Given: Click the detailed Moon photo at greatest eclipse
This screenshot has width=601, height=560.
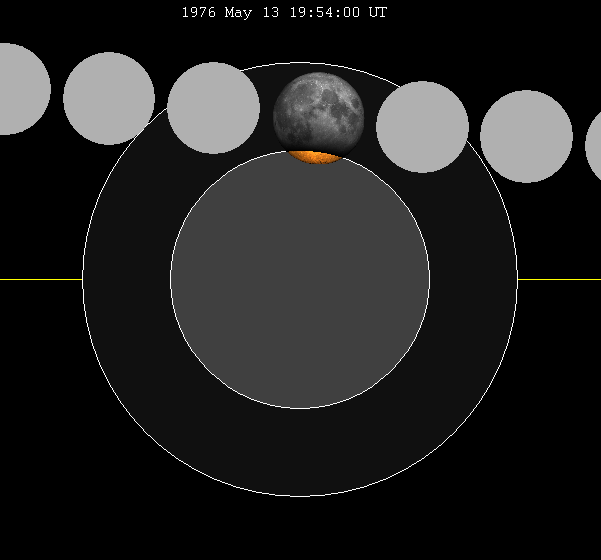Looking at the screenshot, I should click(x=318, y=110).
